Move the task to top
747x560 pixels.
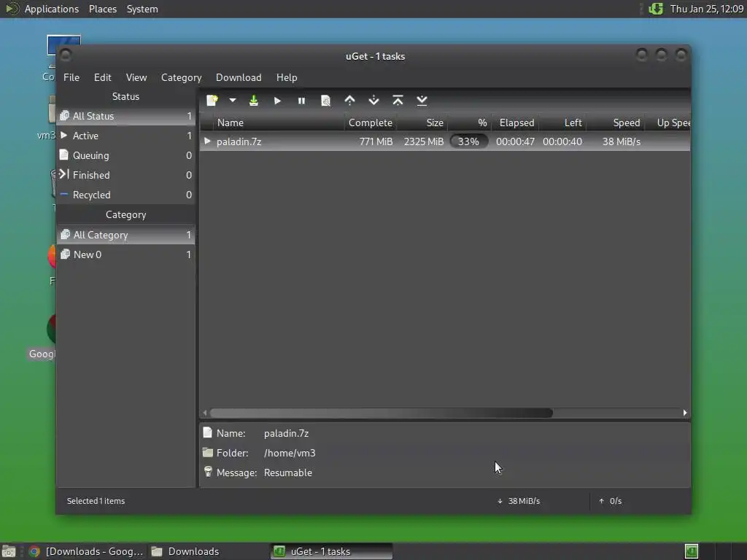[398, 101]
